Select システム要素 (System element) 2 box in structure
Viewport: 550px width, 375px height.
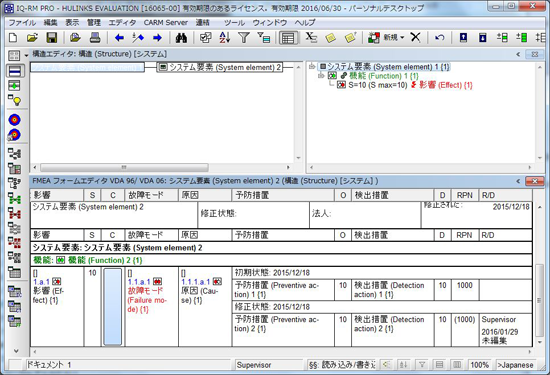click(220, 67)
